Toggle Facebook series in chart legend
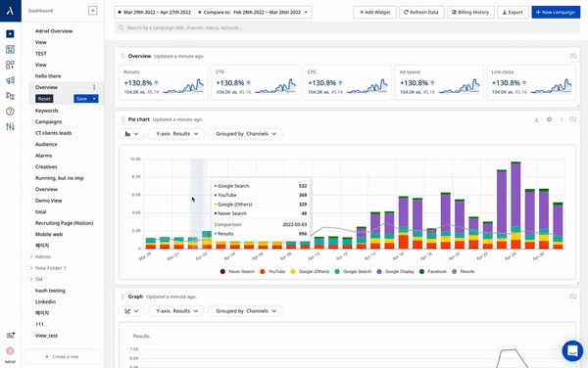 [433, 271]
